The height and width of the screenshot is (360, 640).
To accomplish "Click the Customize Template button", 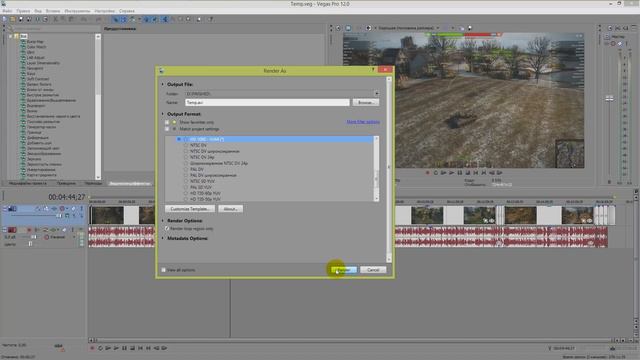I will pos(190,209).
